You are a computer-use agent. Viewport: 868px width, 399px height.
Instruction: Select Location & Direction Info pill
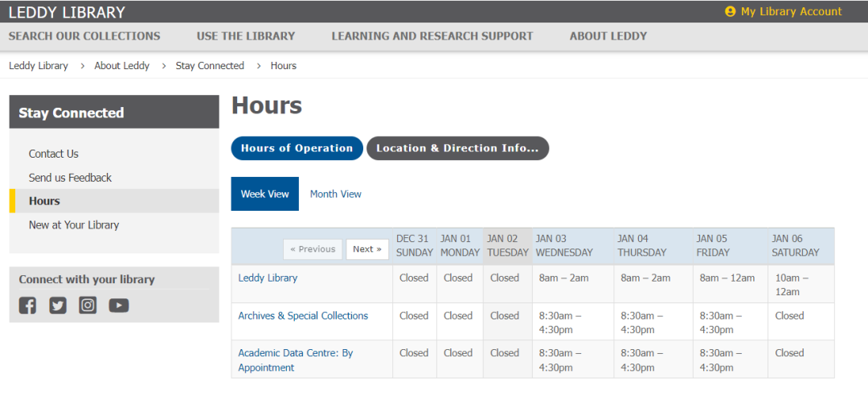[458, 149]
